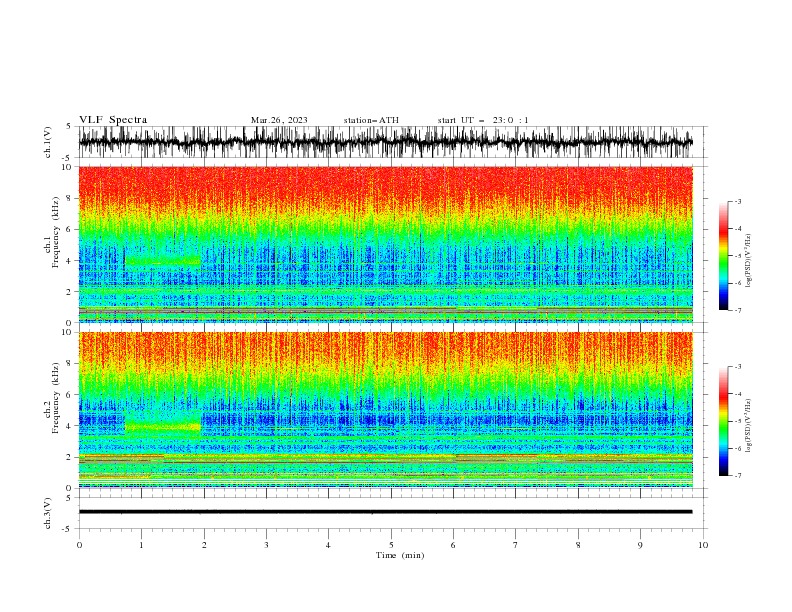Click the upper color bar's "log(PSD)(V²/Hz)" label
The width and height of the screenshot is (792, 612).
pyautogui.click(x=748, y=261)
